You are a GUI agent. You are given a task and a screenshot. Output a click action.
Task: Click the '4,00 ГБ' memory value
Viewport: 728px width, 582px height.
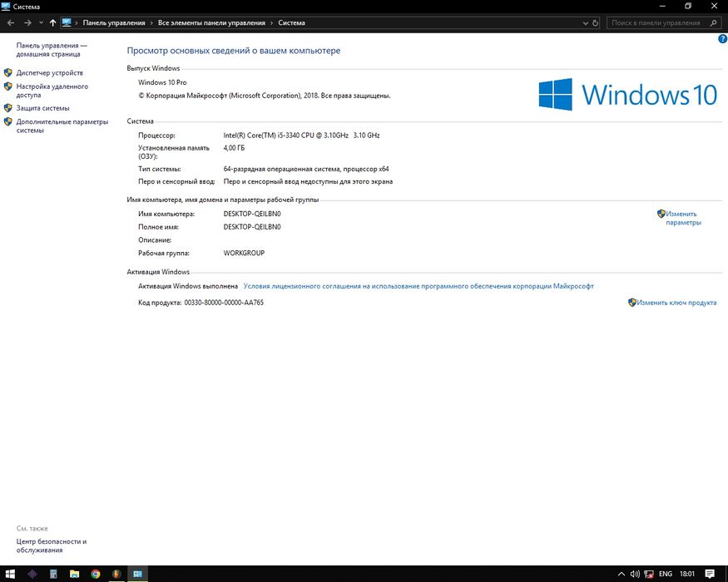234,148
